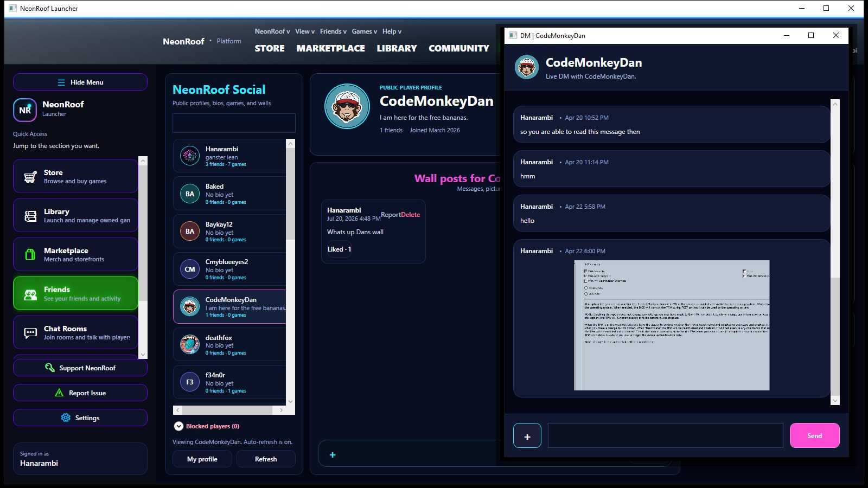Screen dimensions: 868x488
Task: Click the Support NeonRoof magnifier icon
Action: coord(50,368)
